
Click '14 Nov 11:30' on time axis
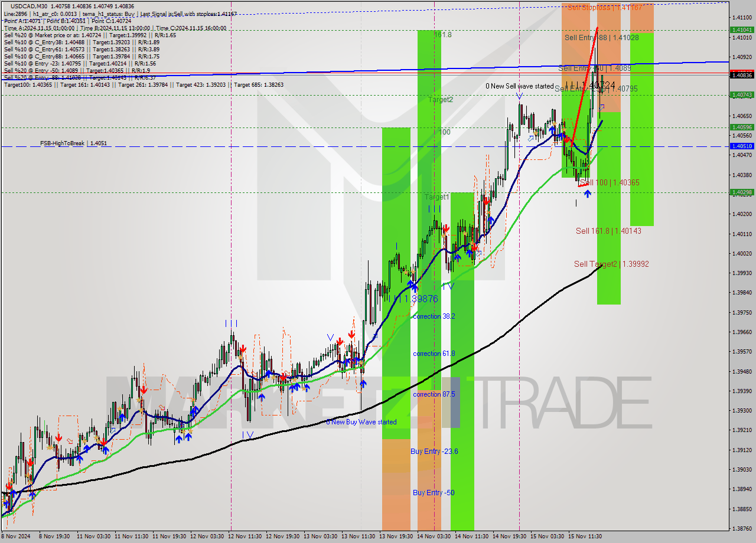click(472, 537)
